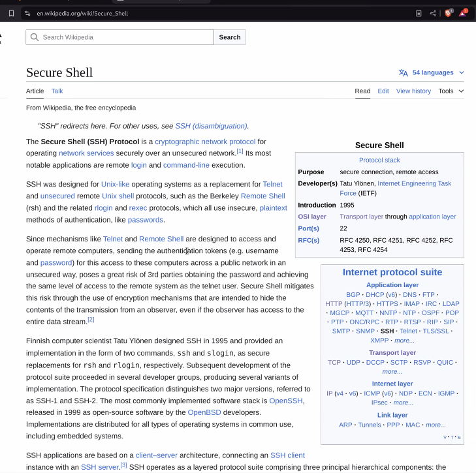This screenshot has width=476, height=473.
Task: Open the IPsec link
Action: (379, 403)
